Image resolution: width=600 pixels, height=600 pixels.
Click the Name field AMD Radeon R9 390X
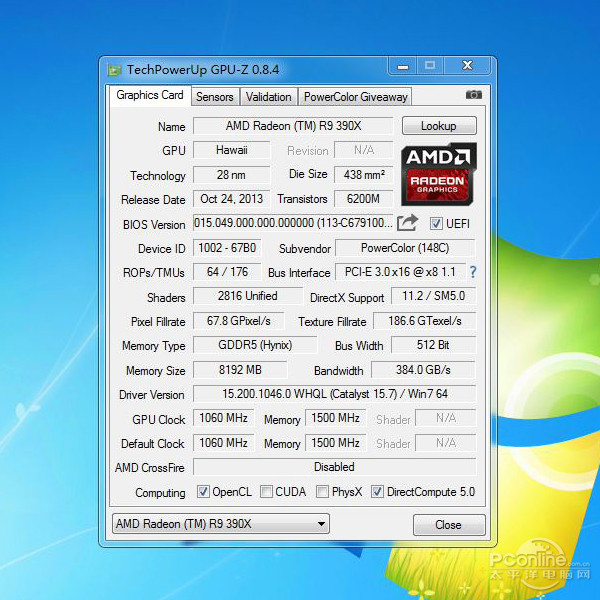[293, 126]
